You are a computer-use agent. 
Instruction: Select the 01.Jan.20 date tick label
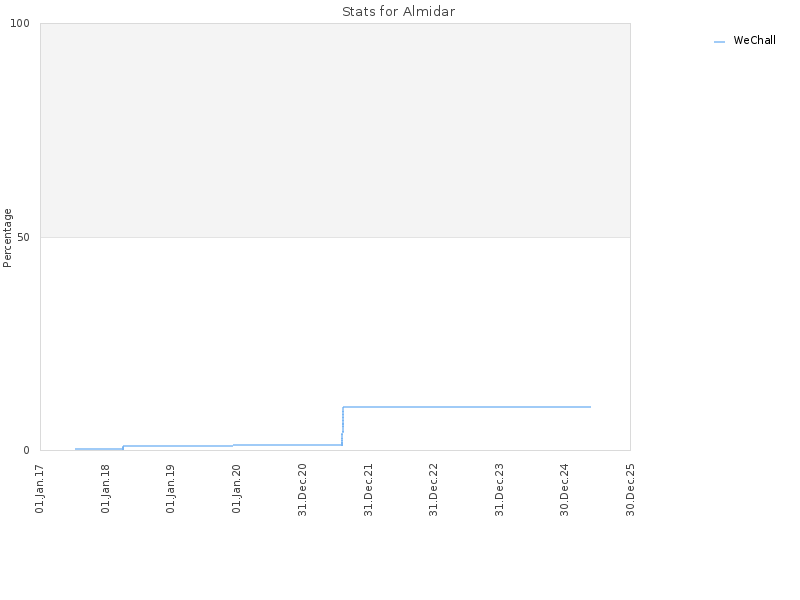coord(236,488)
